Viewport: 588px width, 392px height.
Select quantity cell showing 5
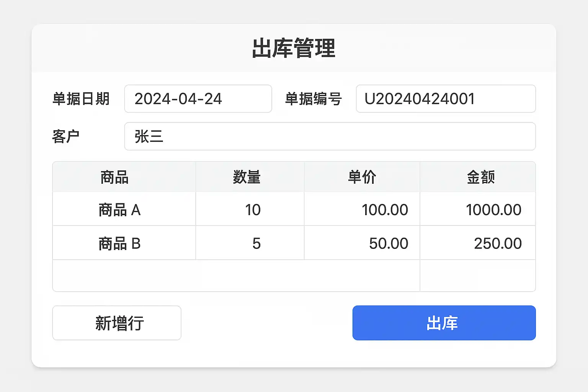[250, 243]
